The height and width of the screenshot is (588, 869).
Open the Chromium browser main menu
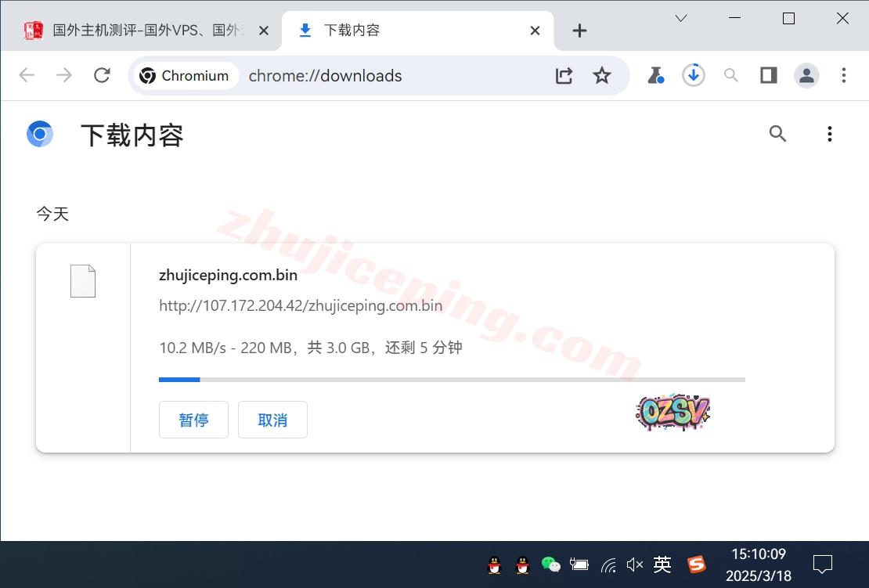point(843,75)
